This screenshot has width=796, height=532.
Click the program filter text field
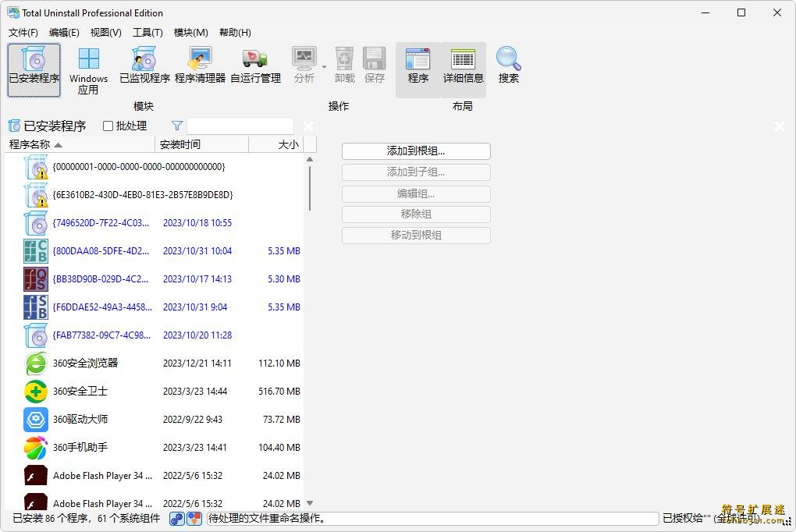240,126
